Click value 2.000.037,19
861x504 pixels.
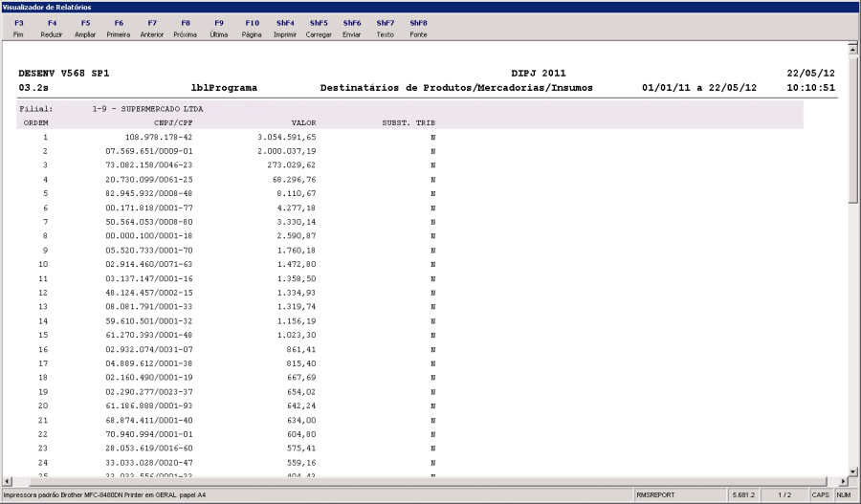point(287,151)
